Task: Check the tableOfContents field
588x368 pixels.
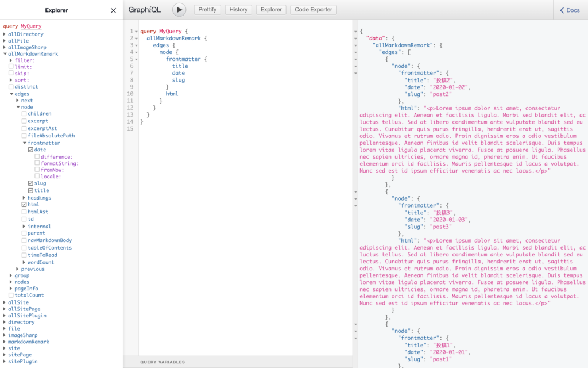Action: [x=24, y=247]
